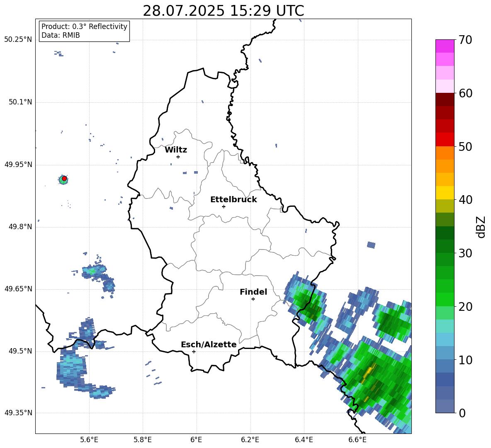Screen dimensions: 491x448
Task: Click the 30 colorbar tick label
Action: pos(465,253)
